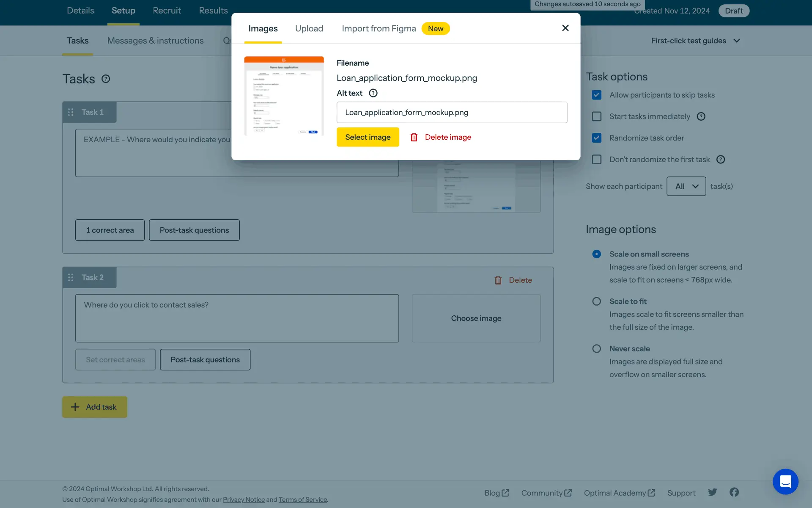Open the Twitter icon in footer

713,492
